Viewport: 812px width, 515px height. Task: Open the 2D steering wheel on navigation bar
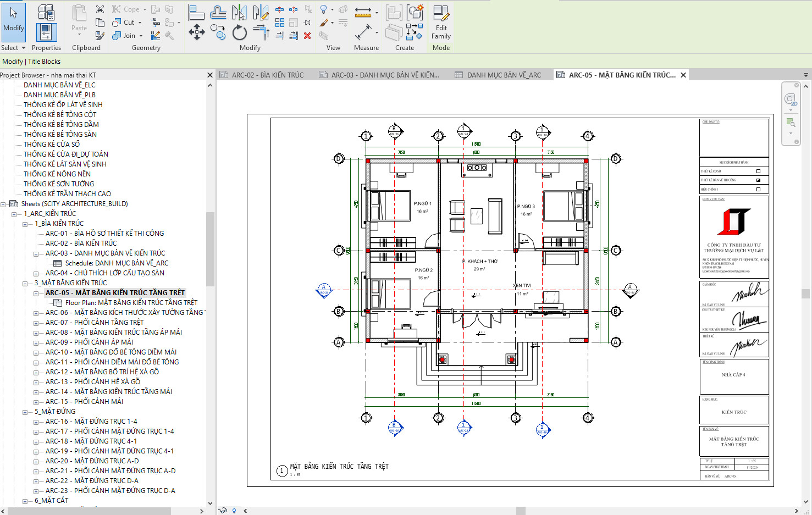(x=791, y=99)
